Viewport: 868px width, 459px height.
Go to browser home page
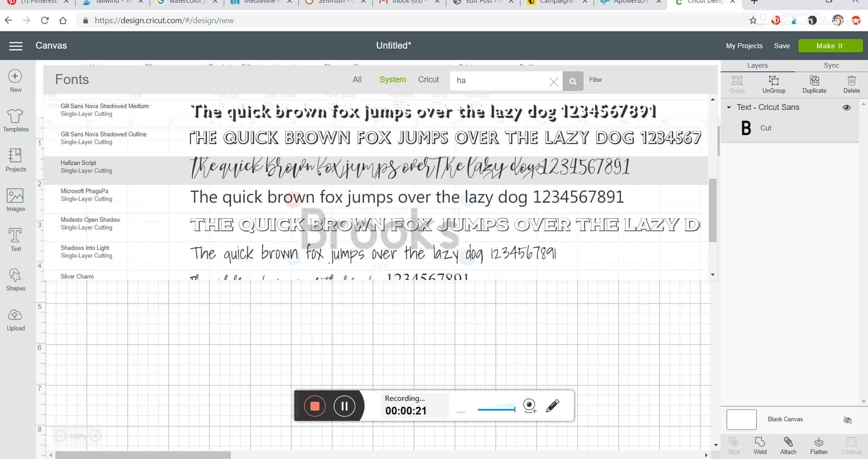coord(63,20)
